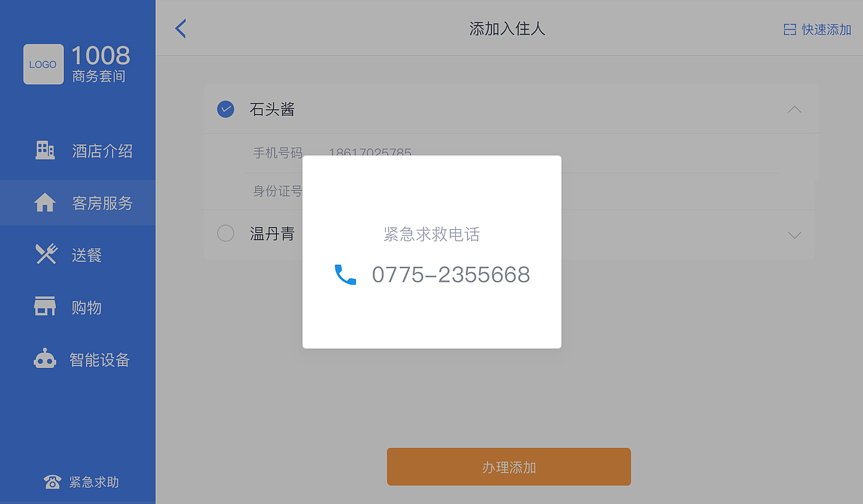Click the 快速添加 link

[826, 30]
